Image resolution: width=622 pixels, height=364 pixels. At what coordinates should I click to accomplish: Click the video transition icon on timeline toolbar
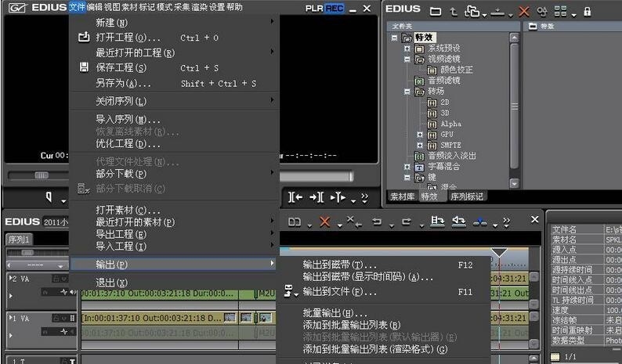click(437, 222)
